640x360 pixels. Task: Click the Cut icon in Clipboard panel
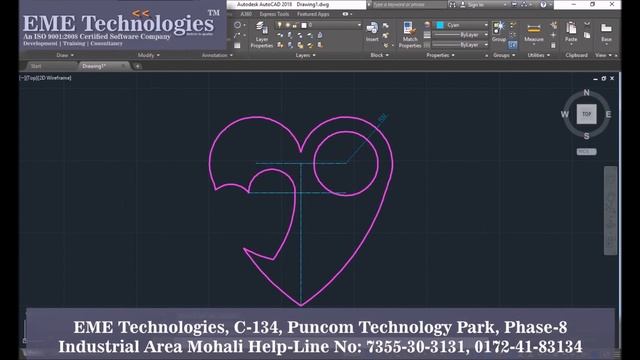tap(587, 23)
